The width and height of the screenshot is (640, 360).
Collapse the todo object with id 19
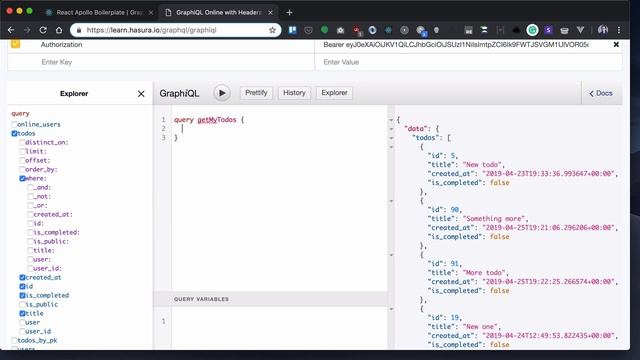click(x=391, y=309)
